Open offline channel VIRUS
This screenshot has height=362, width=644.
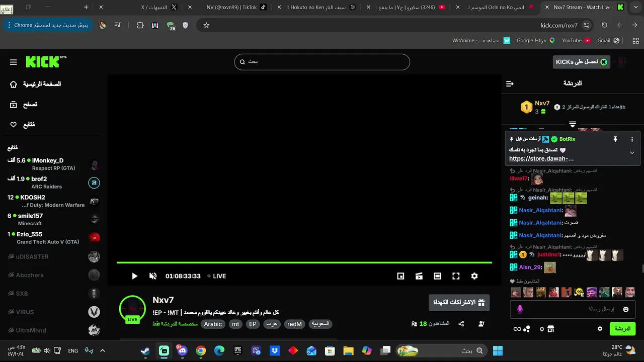pos(53,312)
